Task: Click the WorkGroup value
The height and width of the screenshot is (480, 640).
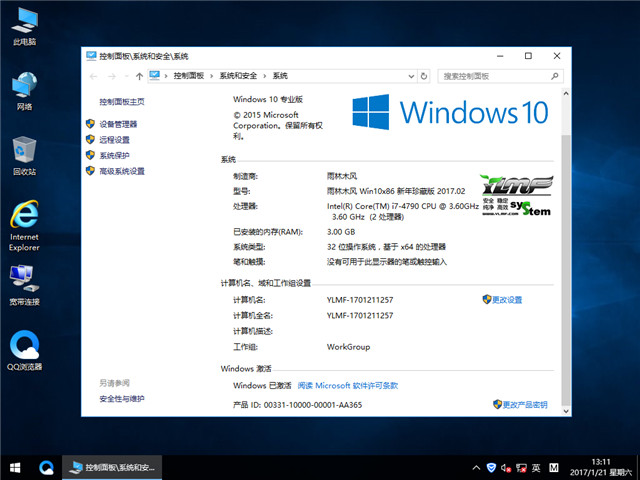Action: coord(348,347)
